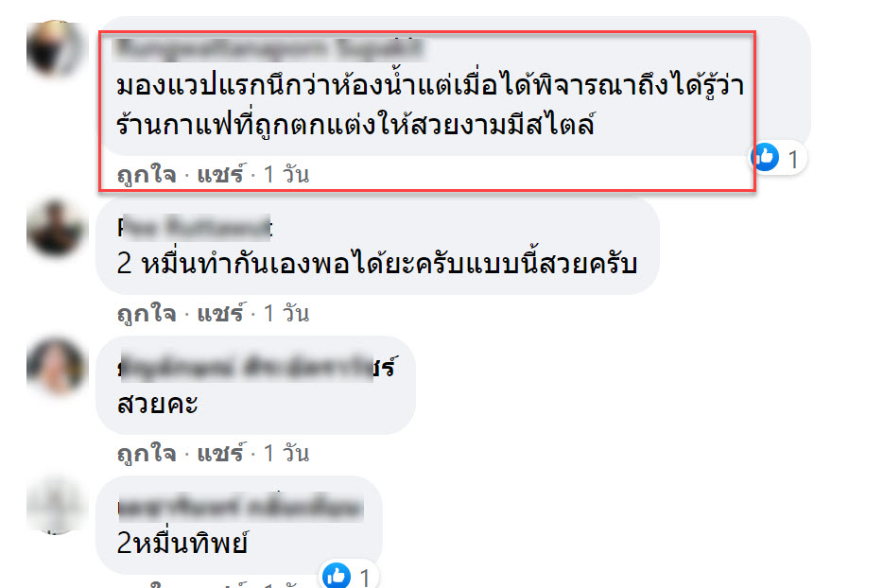Click แชร์ under the first comment
Image resolution: width=883 pixels, height=588 pixels.
tap(221, 175)
